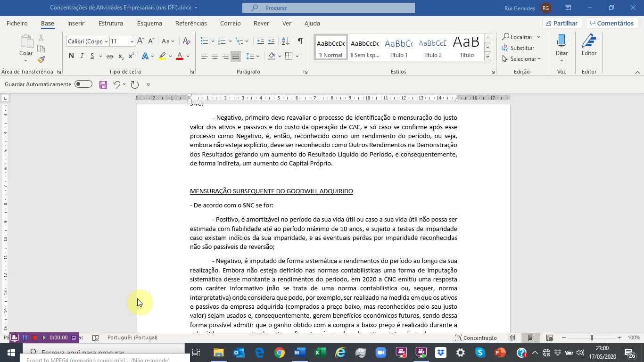This screenshot has width=644, height=362.
Task: Show paragraph marks with the ¶ icon
Action: 300,41
